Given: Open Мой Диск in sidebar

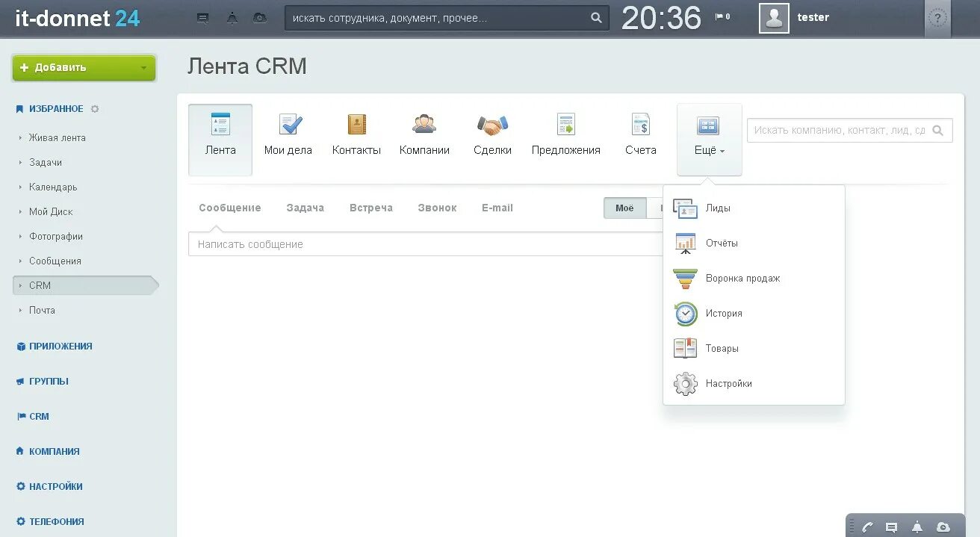Looking at the screenshot, I should click(x=51, y=212).
